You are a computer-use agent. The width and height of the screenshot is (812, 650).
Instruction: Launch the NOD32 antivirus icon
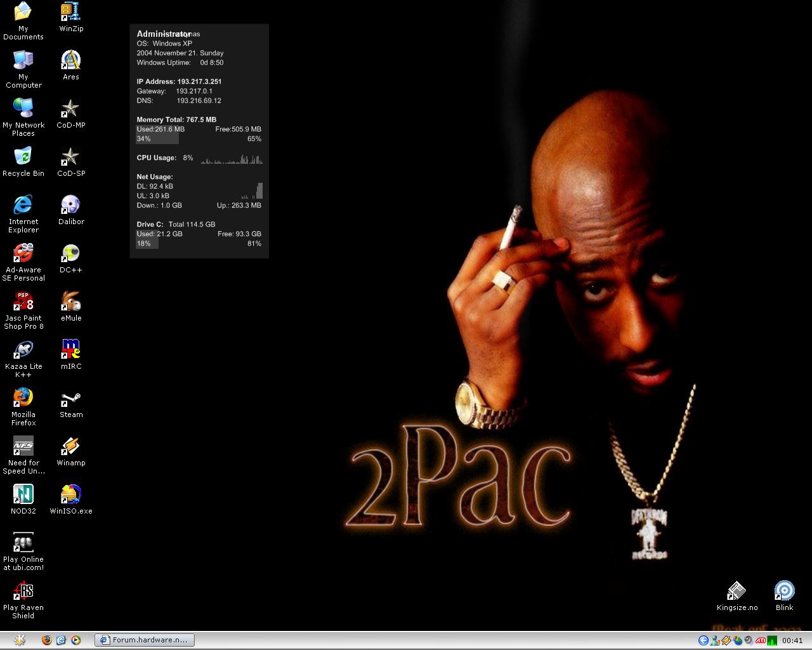pos(23,499)
